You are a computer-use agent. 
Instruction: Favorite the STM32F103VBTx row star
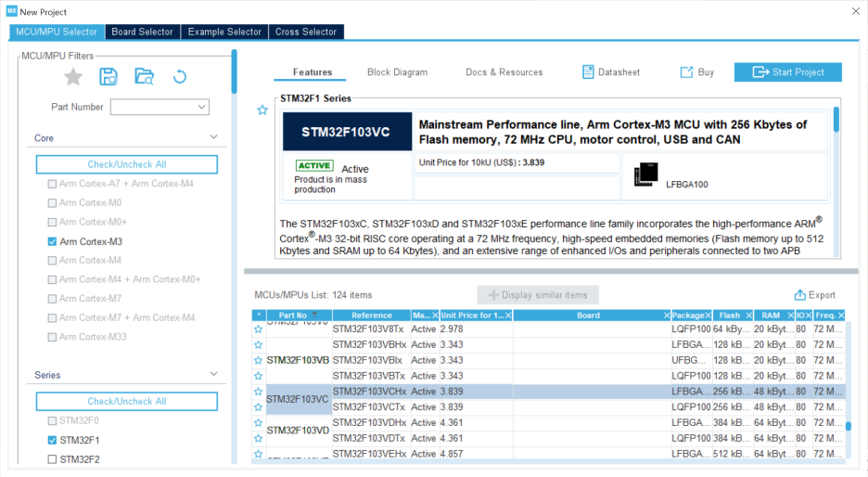coord(258,376)
